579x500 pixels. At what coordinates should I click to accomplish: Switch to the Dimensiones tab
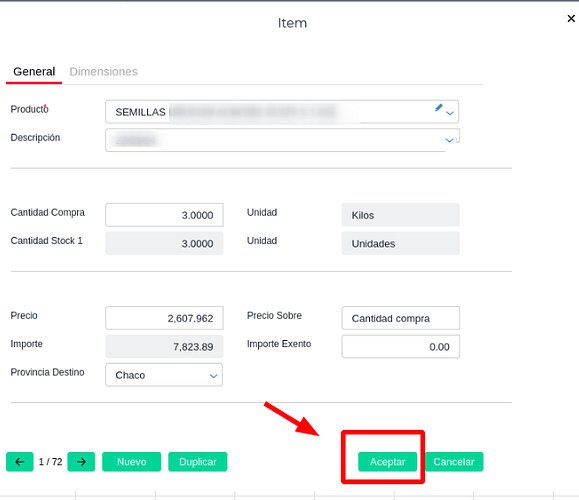point(103,71)
